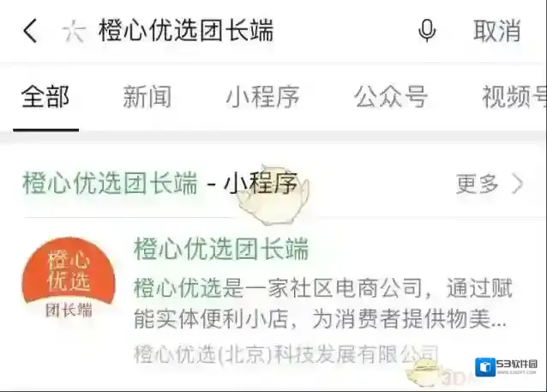Tap the description starting 橙心优选是一家社区电商公司

(322, 303)
